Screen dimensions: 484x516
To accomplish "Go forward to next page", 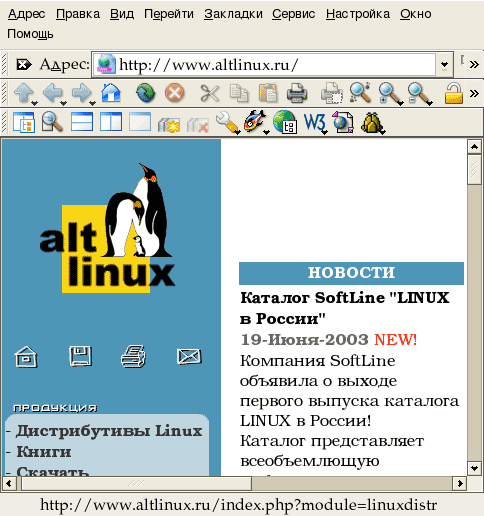I will [x=82, y=93].
